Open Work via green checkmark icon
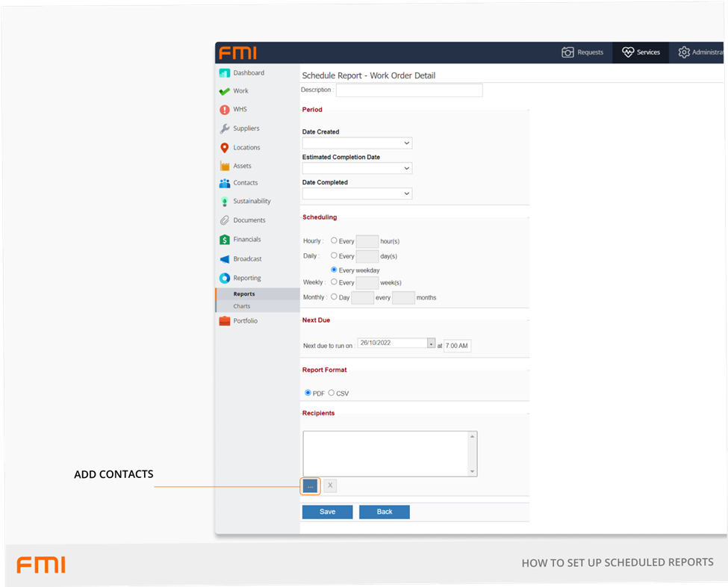This screenshot has height=587, width=728. coord(224,91)
